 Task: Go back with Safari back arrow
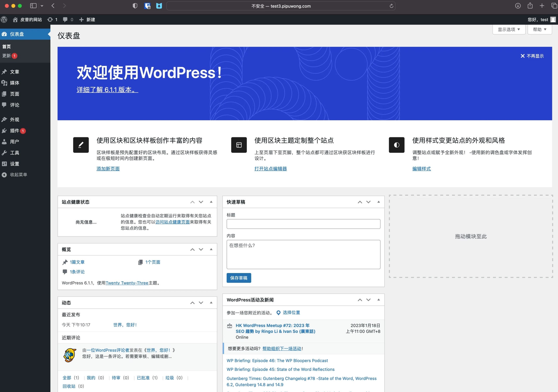pos(53,6)
